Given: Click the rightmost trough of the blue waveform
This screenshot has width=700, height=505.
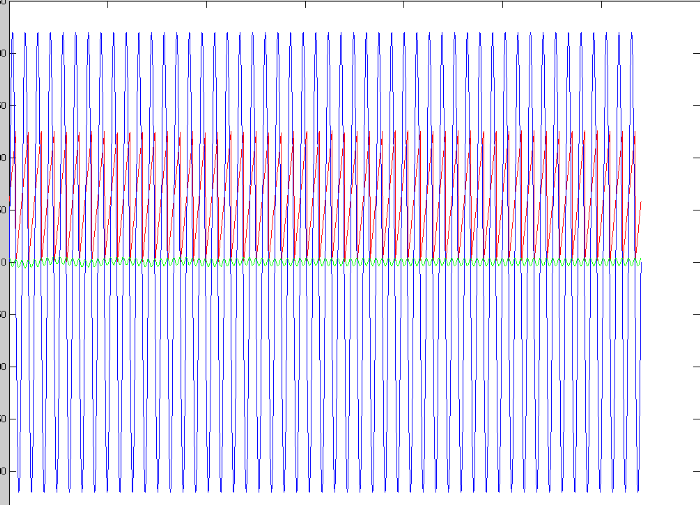Looking at the screenshot, I should point(638,490).
